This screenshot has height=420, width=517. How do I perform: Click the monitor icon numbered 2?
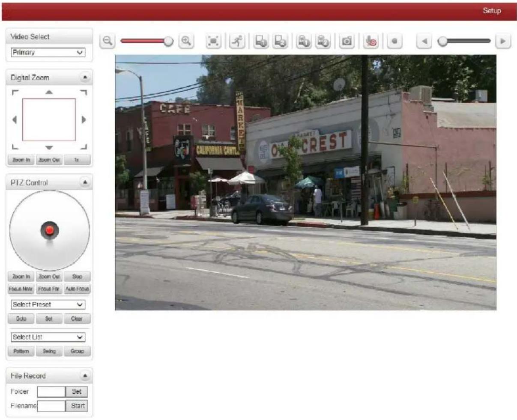point(280,41)
